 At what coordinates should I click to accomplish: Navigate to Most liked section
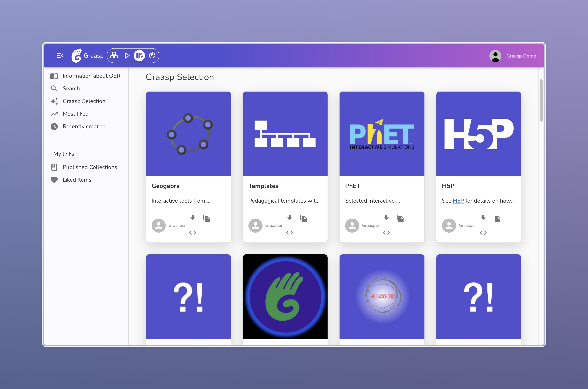tap(75, 114)
